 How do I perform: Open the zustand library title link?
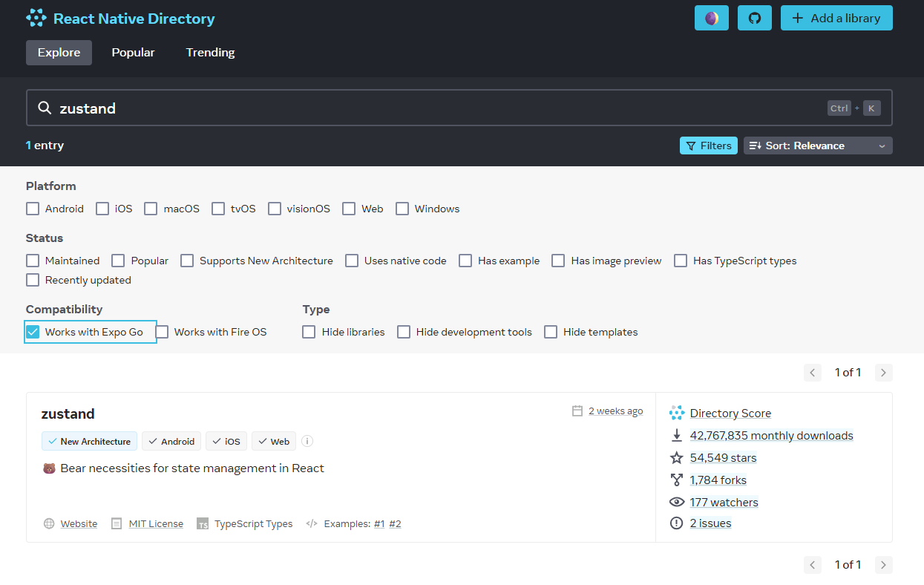(68, 414)
